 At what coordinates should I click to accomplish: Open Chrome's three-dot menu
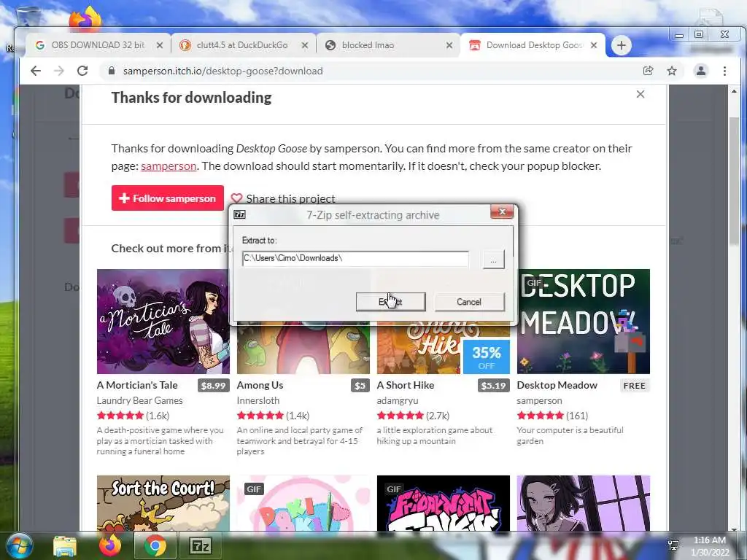coord(724,71)
